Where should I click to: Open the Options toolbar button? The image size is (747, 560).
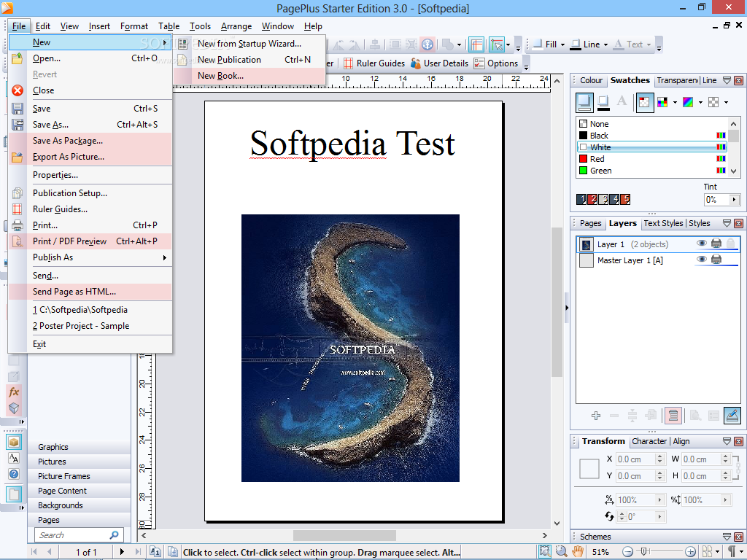pos(496,63)
